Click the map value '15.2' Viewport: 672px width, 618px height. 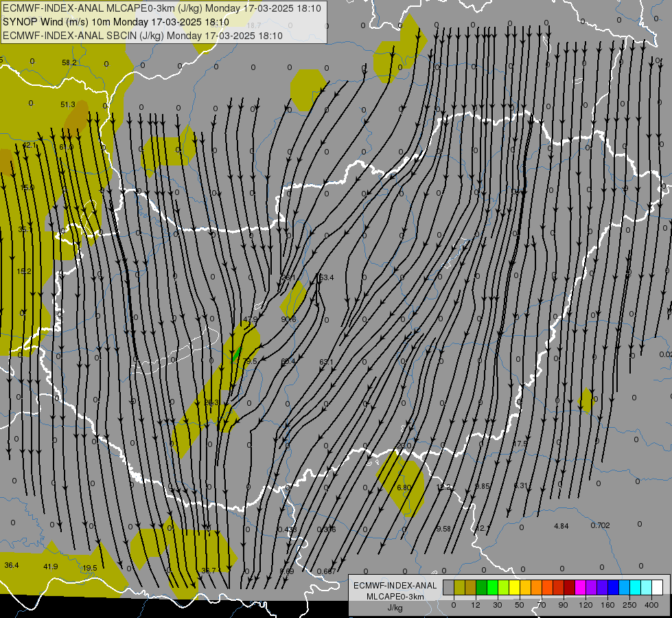(24, 271)
